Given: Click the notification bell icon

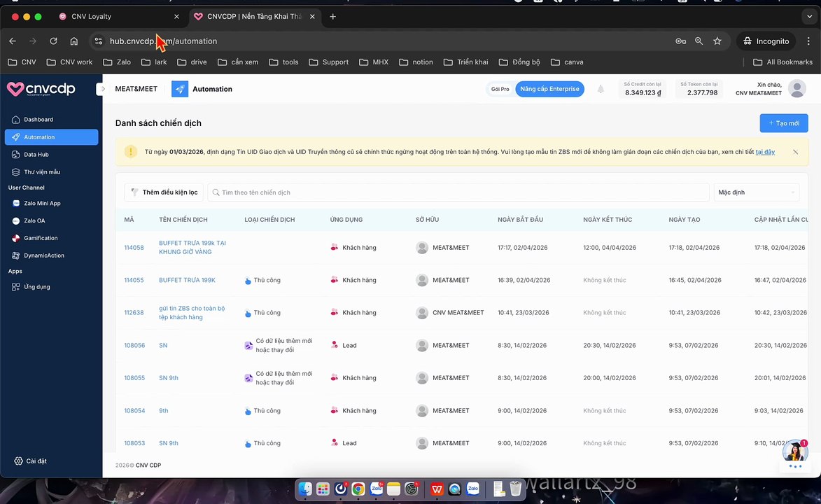Looking at the screenshot, I should [601, 89].
